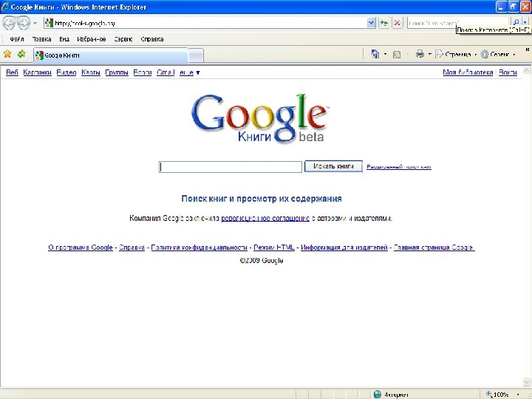This screenshot has width=532, height=399.
Task: Click the RSS feeds icon
Action: [397, 54]
